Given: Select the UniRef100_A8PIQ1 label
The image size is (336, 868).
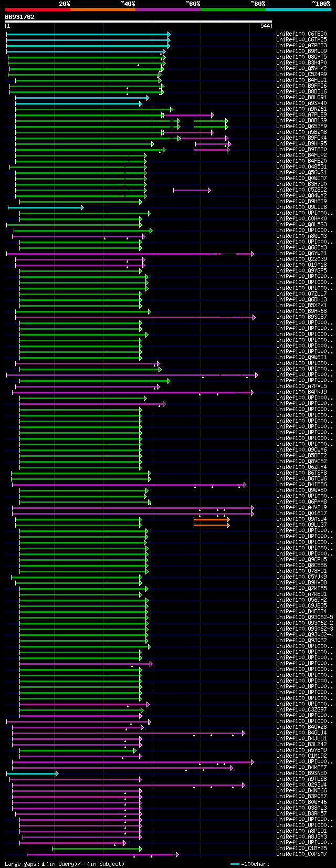Looking at the screenshot, I should [x=301, y=831].
